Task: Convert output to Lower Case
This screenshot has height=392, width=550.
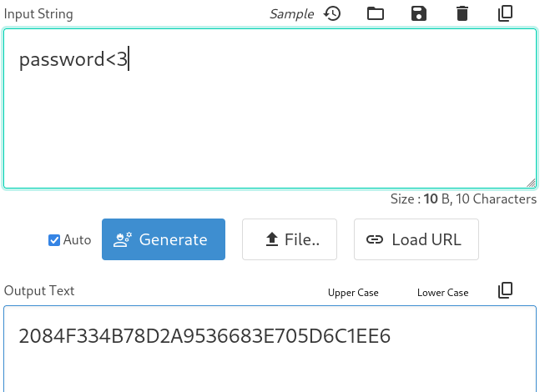Action: [x=442, y=293]
